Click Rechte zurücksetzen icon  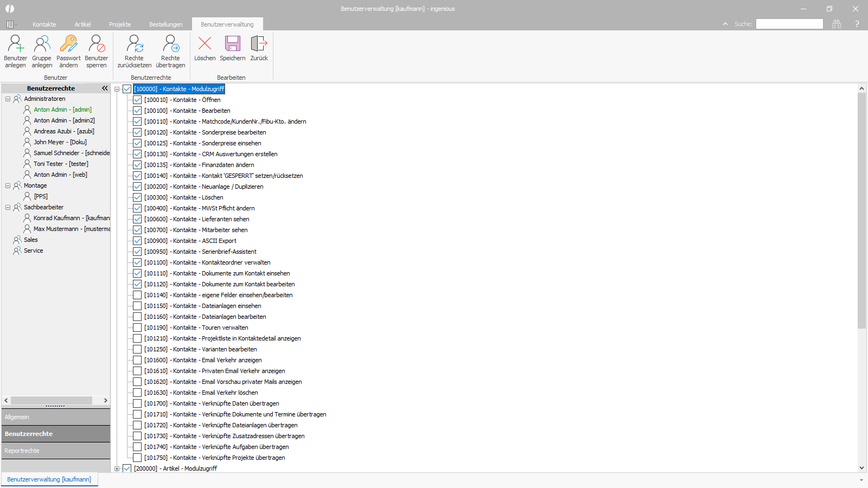point(134,44)
